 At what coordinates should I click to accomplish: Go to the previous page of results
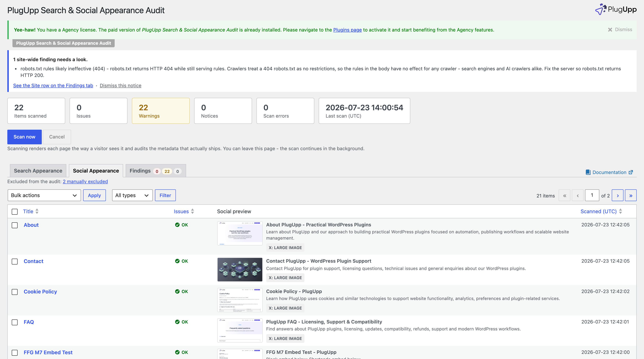[x=578, y=195]
